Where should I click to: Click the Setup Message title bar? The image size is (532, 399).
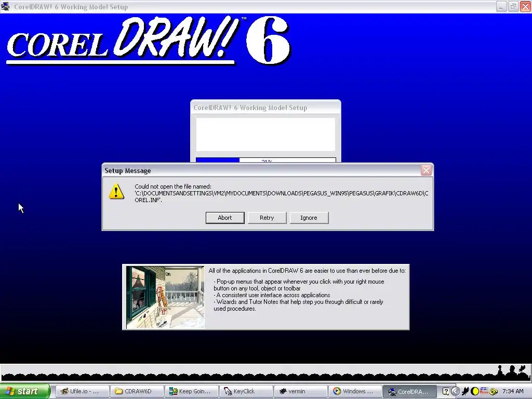click(x=261, y=170)
